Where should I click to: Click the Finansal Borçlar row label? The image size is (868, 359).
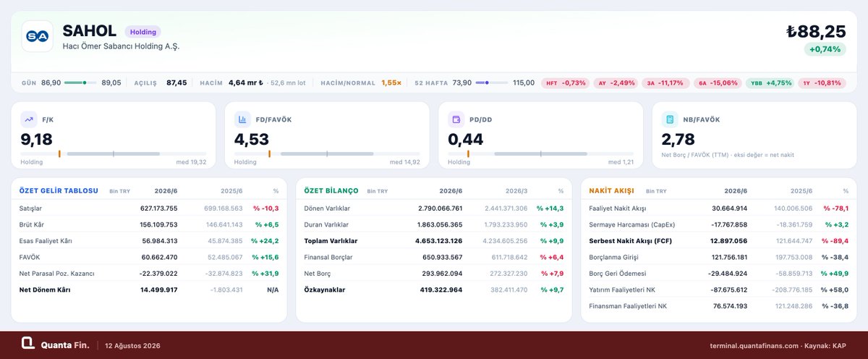tap(328, 256)
